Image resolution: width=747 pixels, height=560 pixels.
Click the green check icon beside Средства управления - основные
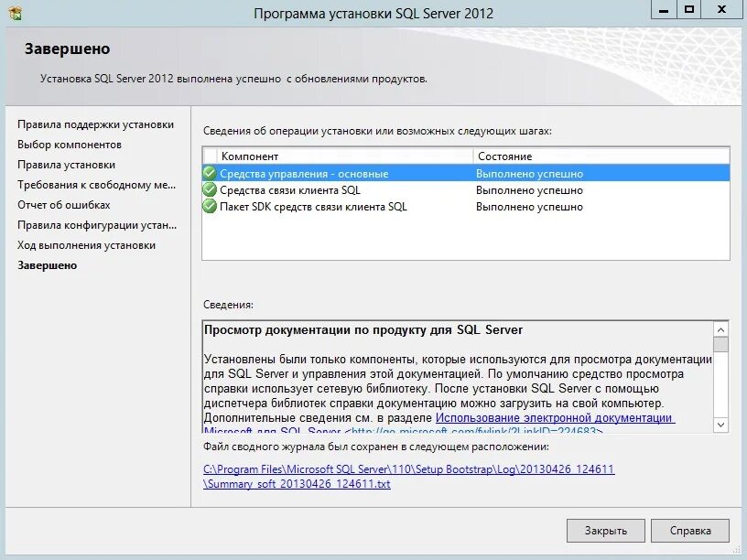[x=210, y=173]
